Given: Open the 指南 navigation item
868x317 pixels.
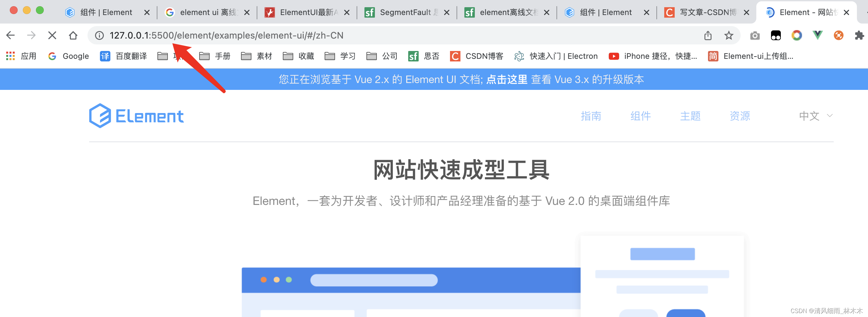Looking at the screenshot, I should pyautogui.click(x=591, y=116).
